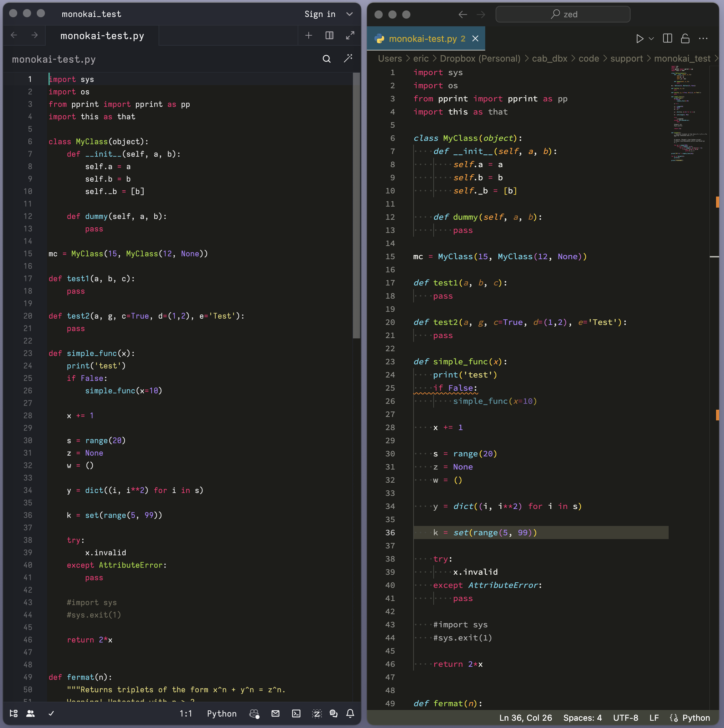Image resolution: width=724 pixels, height=728 pixels.
Task: Open the collaboration panel icon
Action: [x=30, y=713]
